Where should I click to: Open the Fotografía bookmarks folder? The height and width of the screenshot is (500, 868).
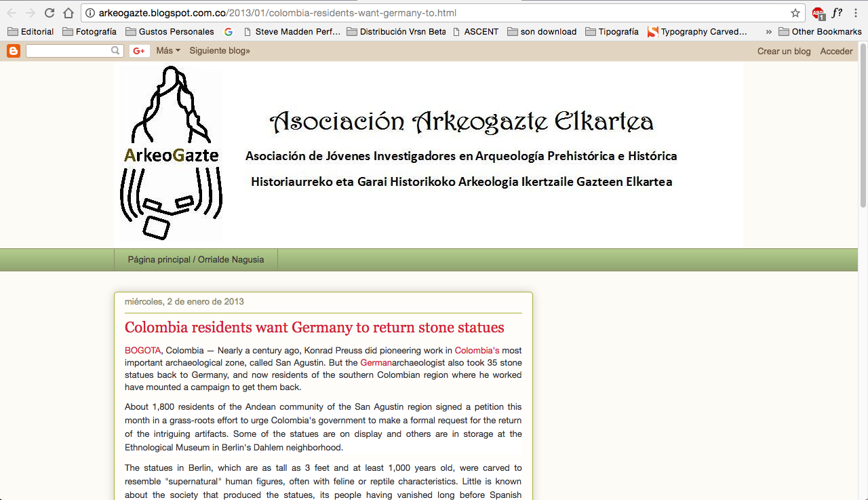pyautogui.click(x=89, y=31)
